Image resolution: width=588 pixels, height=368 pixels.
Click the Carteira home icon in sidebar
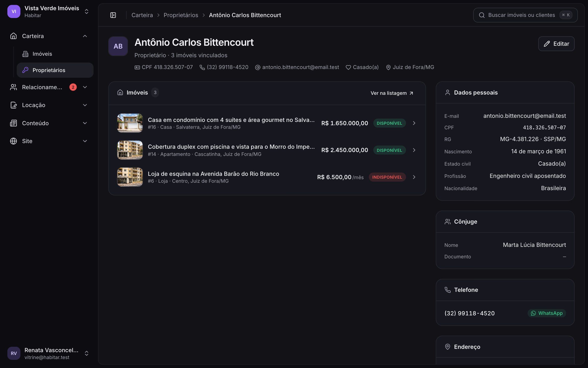click(14, 36)
